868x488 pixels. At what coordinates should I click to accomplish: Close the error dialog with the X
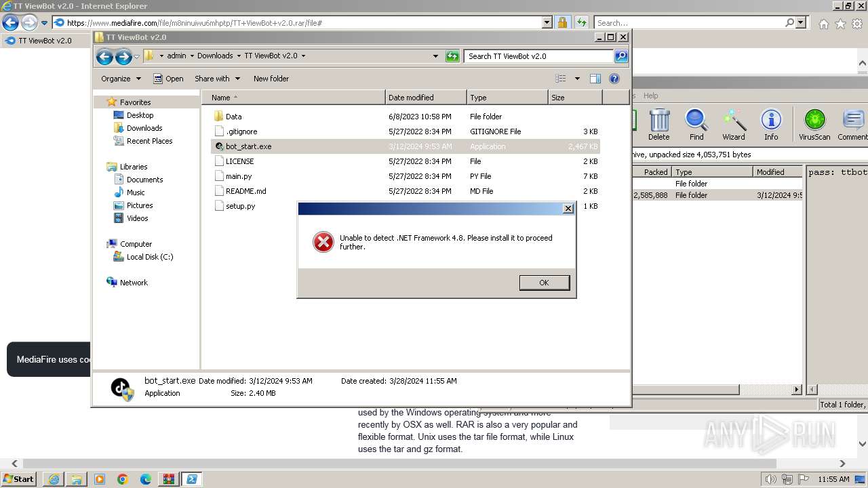[x=568, y=208]
